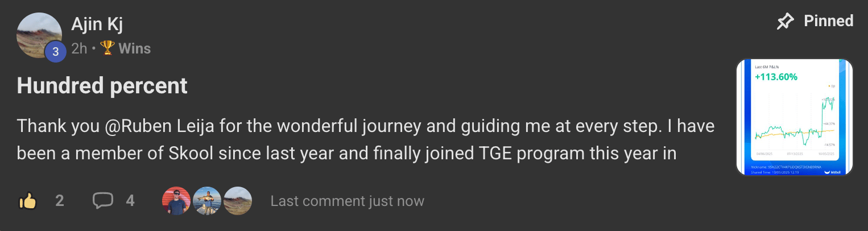Click the 2h post timestamp

pos(79,49)
